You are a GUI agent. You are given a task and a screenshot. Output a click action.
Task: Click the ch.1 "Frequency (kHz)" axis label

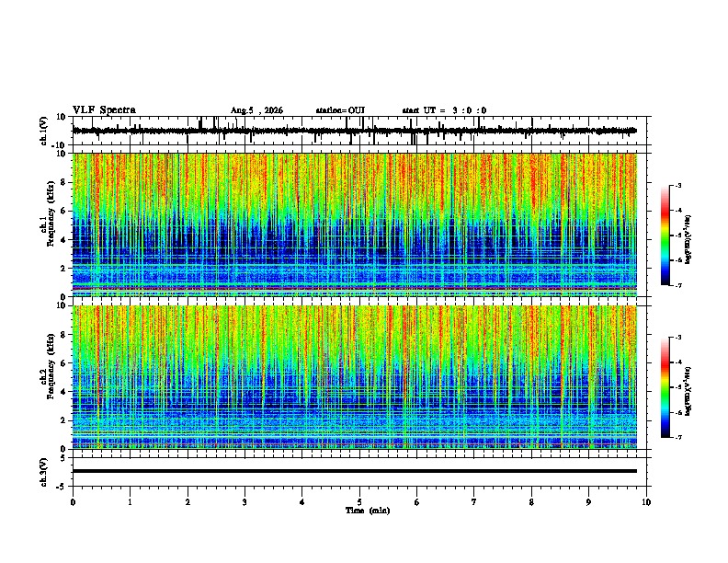pyautogui.click(x=51, y=213)
